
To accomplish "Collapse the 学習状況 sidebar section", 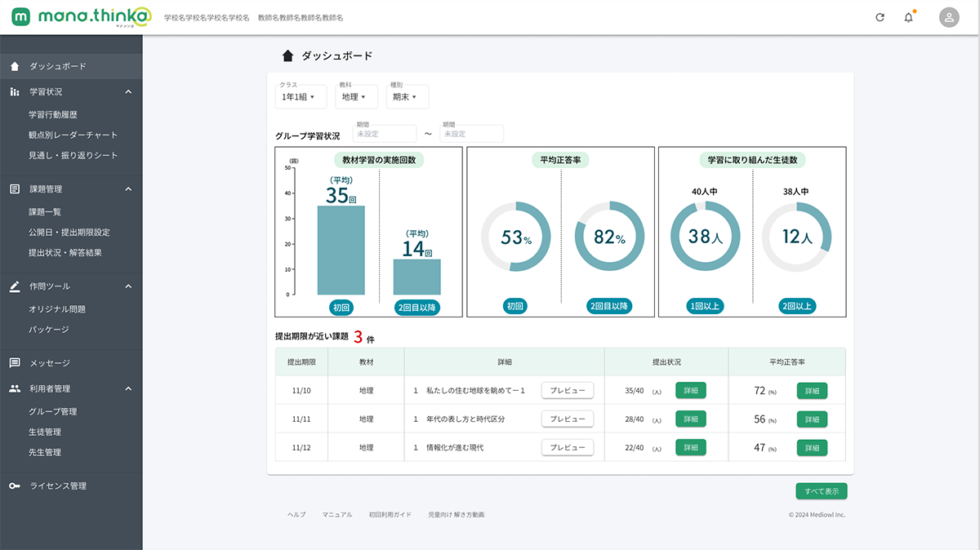I will (128, 92).
